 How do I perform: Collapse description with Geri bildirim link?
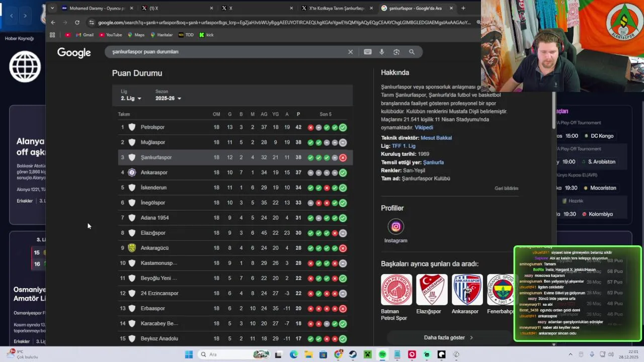506,189
